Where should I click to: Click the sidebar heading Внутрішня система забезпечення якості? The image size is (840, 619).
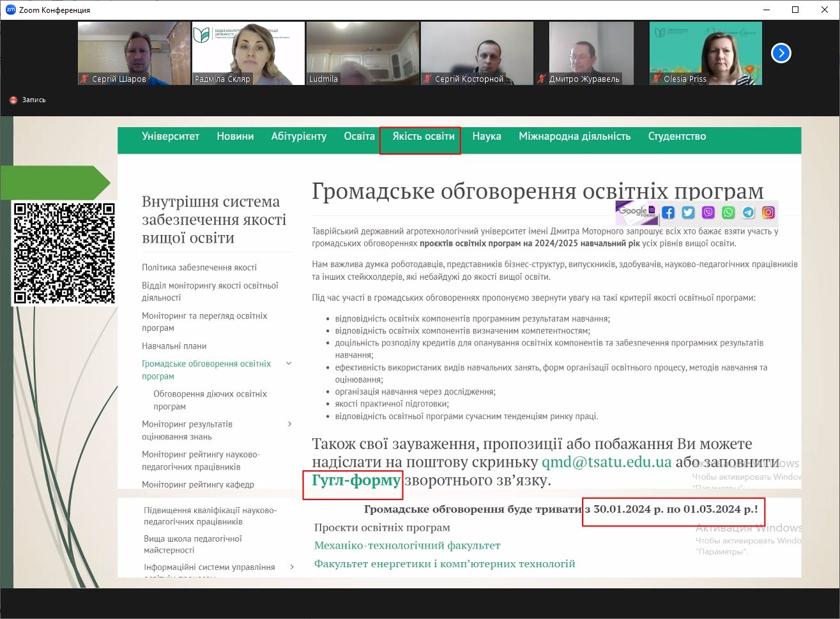point(214,220)
